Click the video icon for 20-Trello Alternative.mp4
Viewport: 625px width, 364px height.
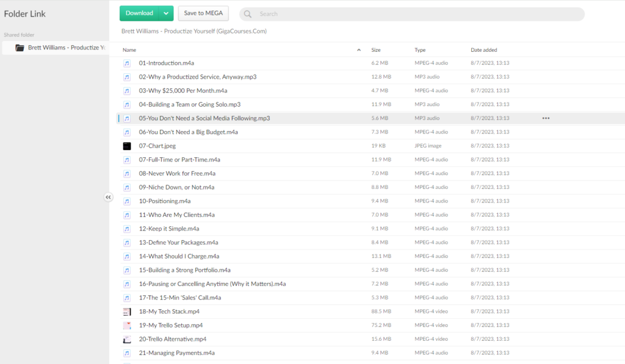pos(127,339)
